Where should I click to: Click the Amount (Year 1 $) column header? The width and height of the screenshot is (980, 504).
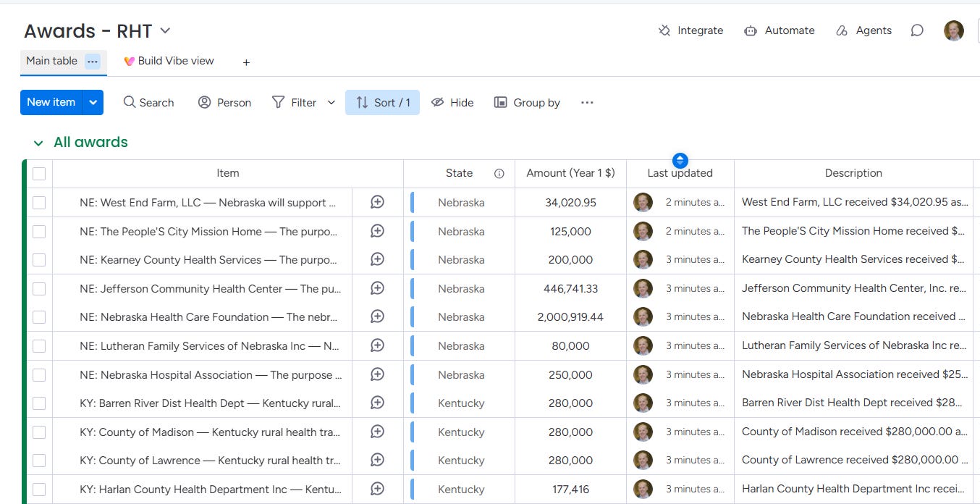tap(570, 173)
